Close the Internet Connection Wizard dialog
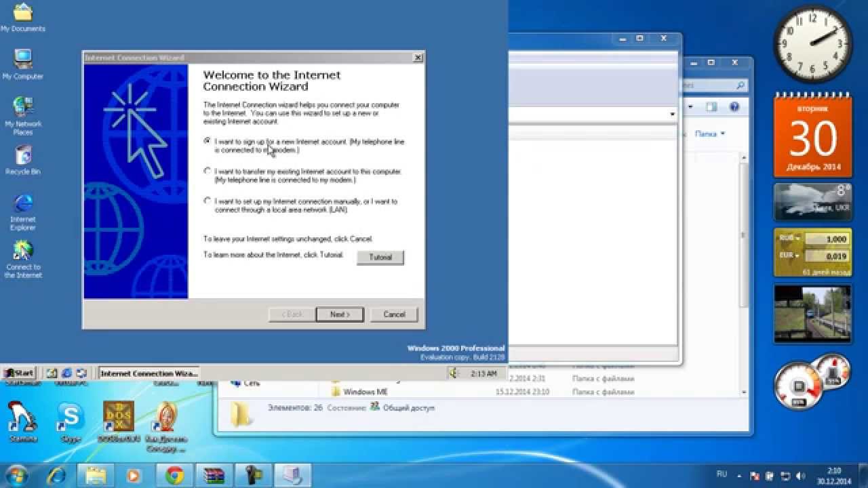Viewport: 868px width, 488px height. 418,58
